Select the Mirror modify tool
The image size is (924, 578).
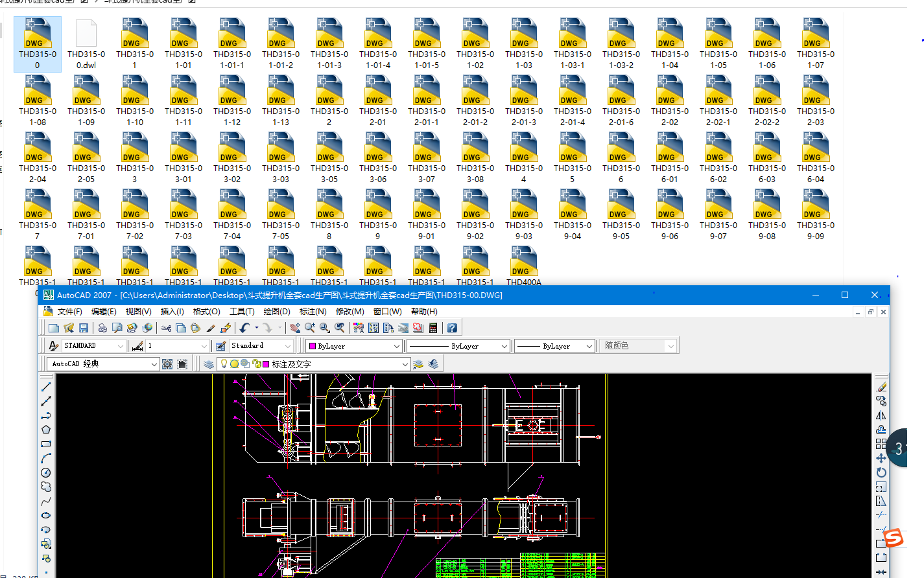pyautogui.click(x=881, y=415)
